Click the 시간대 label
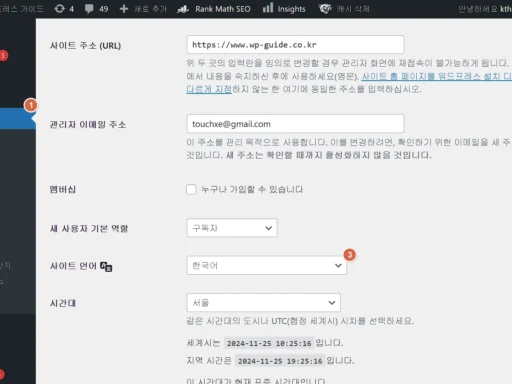This screenshot has width=512, height=384. coord(63,303)
